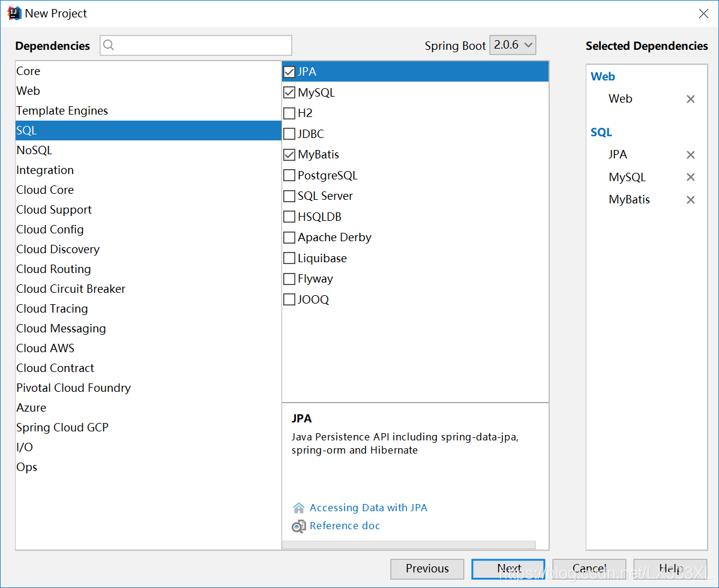This screenshot has width=719, height=588.
Task: Remove MySQL from selected dependencies
Action: click(690, 177)
